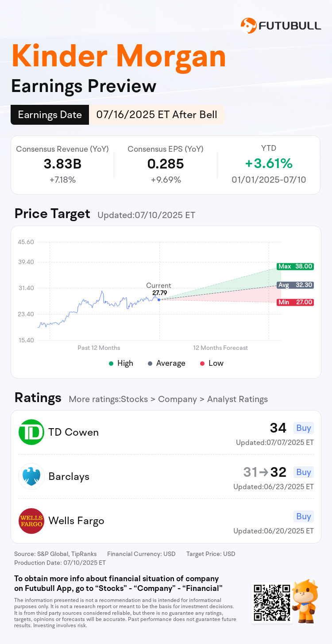Click the QR code

pos(272,602)
